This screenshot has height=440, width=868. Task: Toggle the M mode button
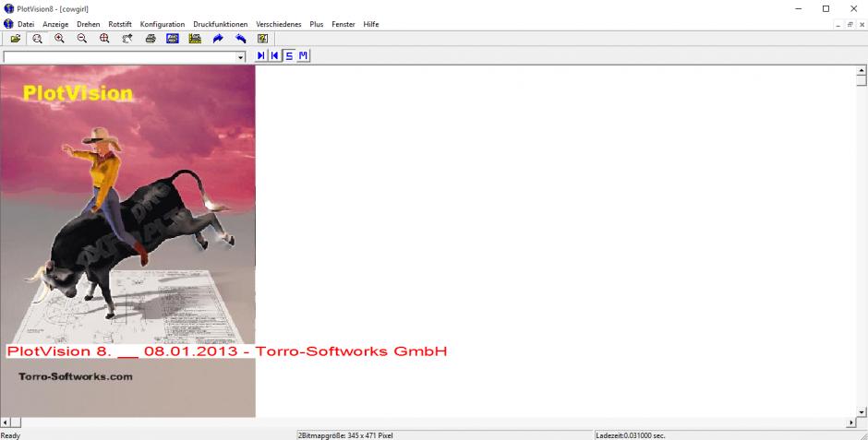(x=303, y=56)
